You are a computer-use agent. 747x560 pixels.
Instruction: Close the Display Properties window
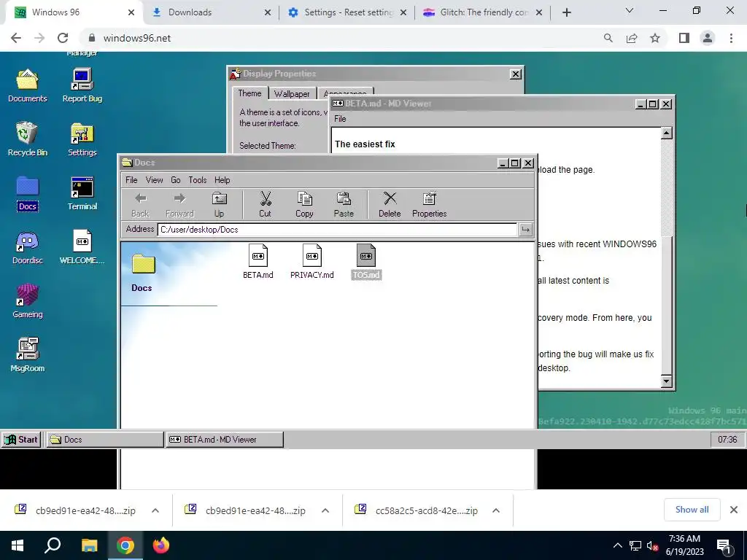(x=516, y=74)
